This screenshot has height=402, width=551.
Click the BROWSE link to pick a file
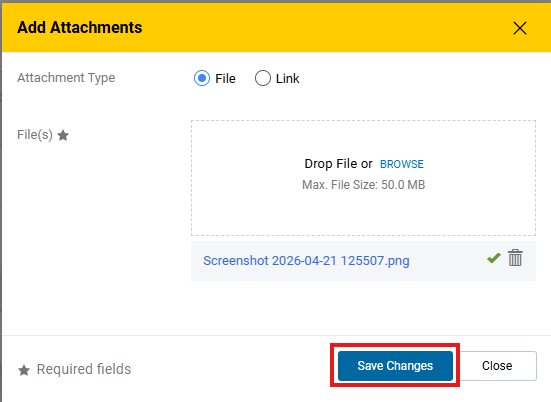click(x=402, y=164)
